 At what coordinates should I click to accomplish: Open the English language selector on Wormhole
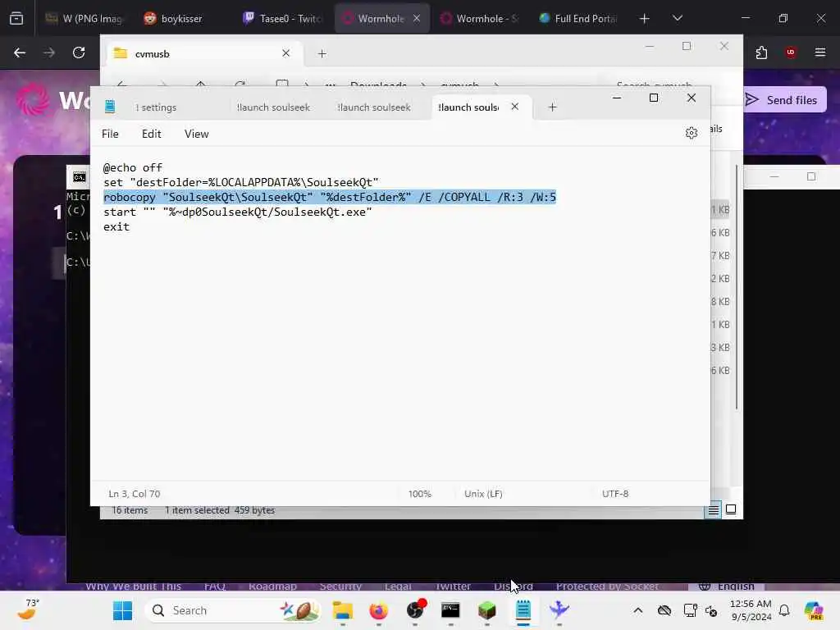click(727, 586)
